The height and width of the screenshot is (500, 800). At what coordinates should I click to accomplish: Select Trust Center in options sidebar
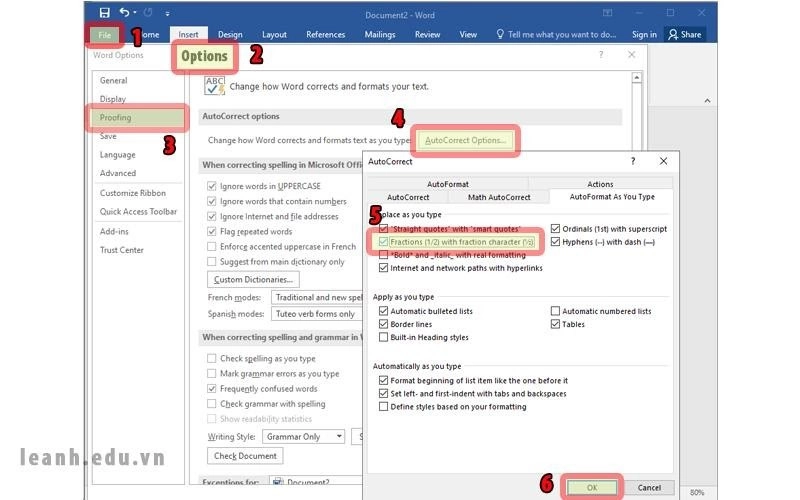click(x=121, y=249)
